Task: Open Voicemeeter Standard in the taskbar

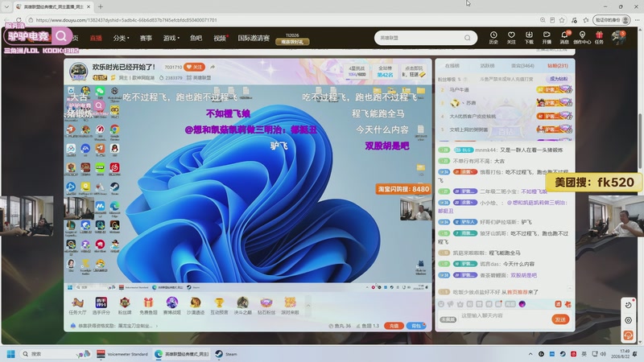Action: [x=122, y=354]
